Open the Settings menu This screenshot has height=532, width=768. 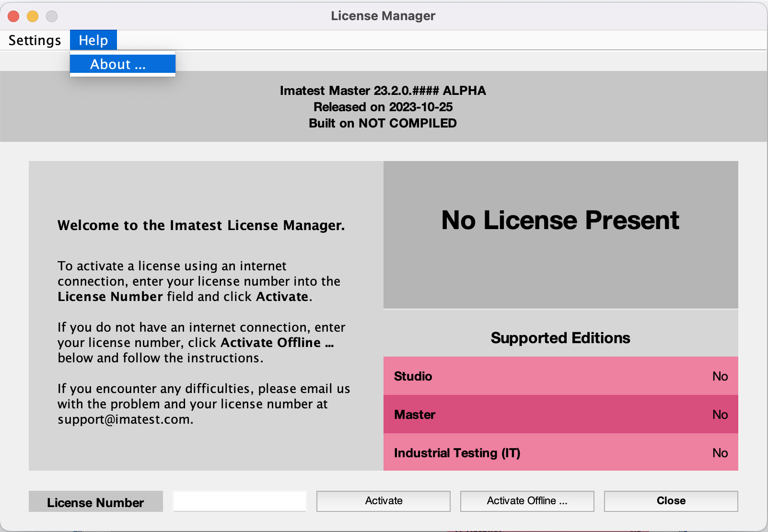(35, 40)
